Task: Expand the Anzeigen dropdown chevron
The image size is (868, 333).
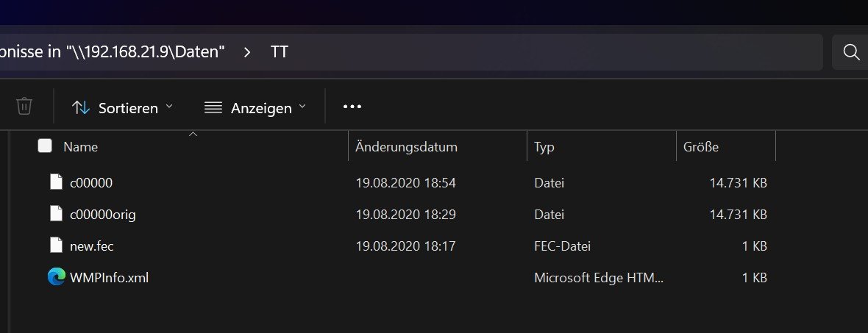Action: [302, 107]
